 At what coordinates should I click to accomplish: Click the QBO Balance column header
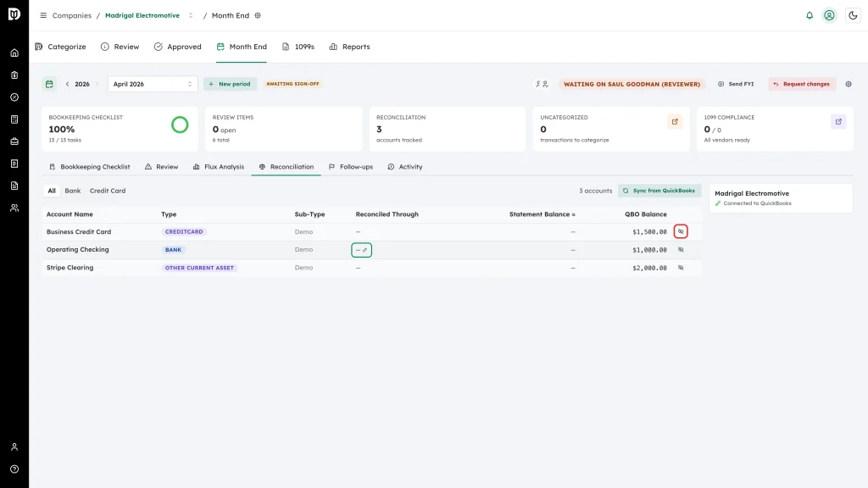645,214
